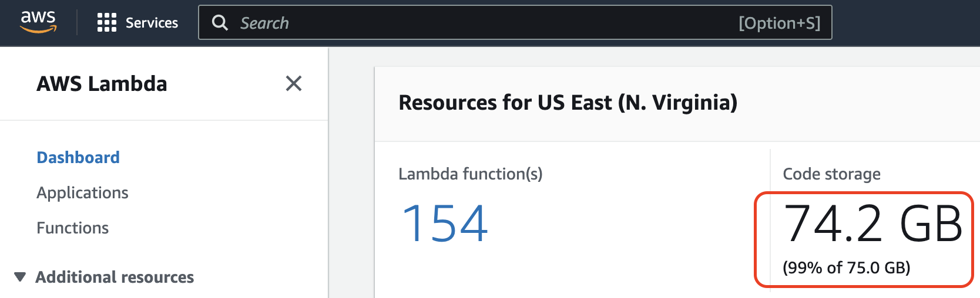Click the Code storage label
Screen dimensions: 980x298
(x=831, y=174)
